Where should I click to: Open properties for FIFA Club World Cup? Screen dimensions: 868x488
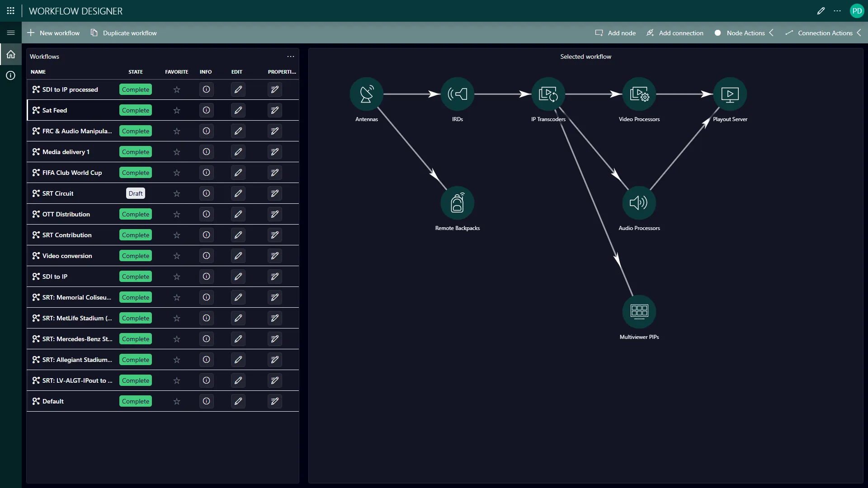click(275, 173)
